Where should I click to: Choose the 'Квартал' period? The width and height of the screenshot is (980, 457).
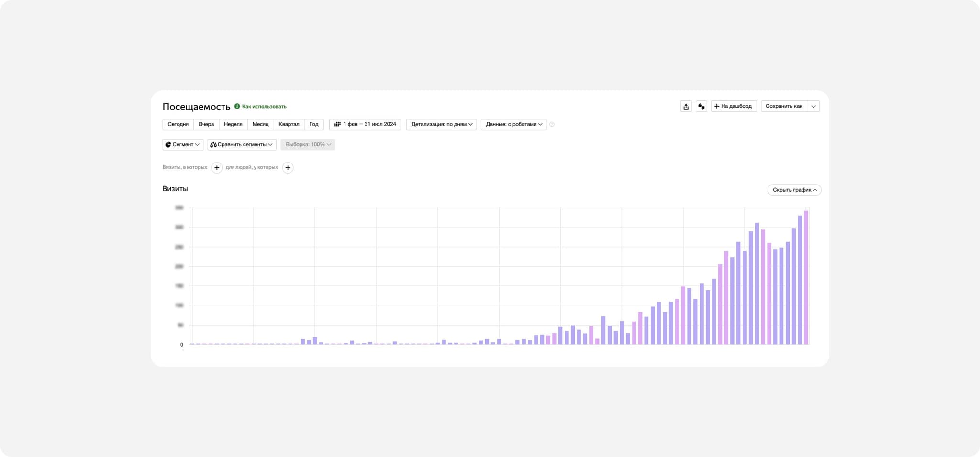click(289, 124)
